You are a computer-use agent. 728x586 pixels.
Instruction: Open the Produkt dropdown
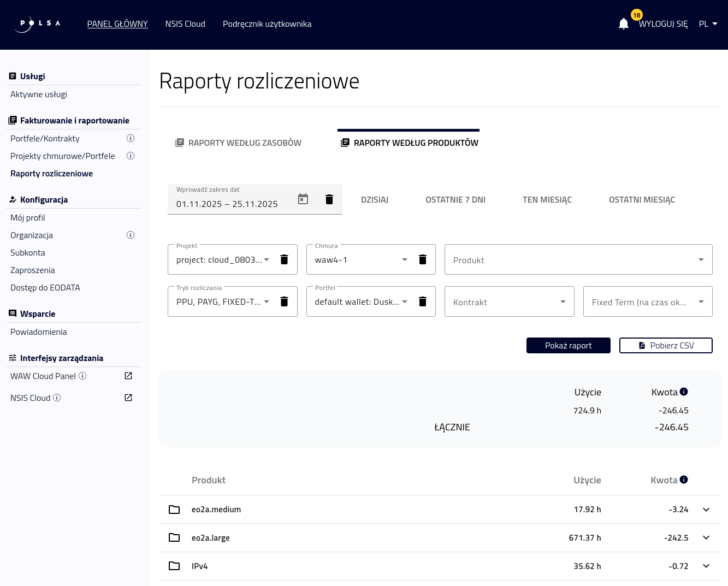tap(578, 260)
